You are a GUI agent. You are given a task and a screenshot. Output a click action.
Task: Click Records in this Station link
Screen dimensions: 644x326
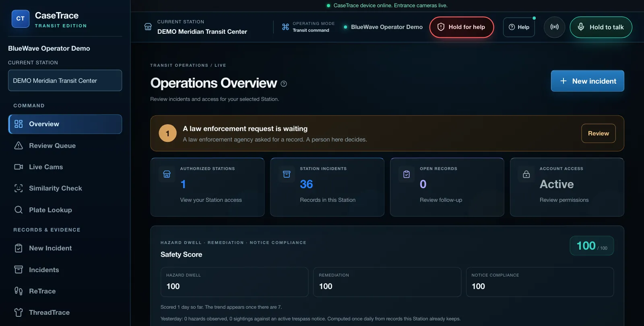(328, 200)
